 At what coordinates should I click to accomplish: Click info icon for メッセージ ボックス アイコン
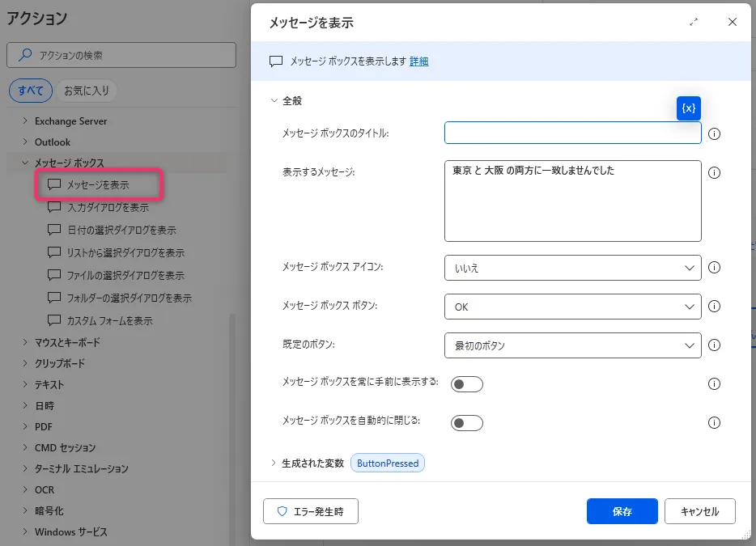[x=714, y=268]
